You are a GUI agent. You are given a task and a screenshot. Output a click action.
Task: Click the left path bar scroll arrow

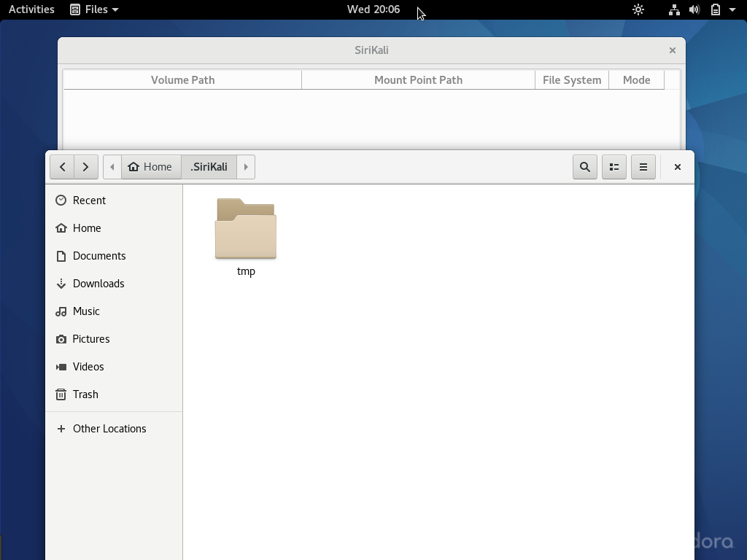tap(112, 167)
